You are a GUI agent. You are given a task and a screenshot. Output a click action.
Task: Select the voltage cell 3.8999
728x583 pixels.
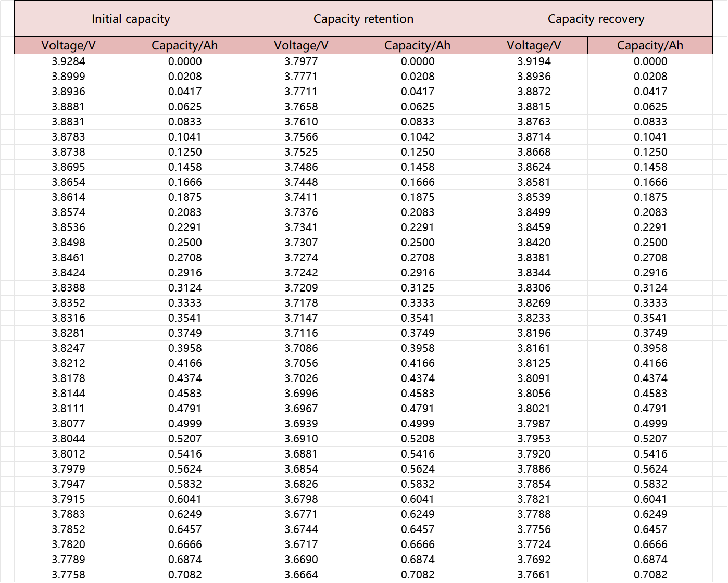point(68,77)
